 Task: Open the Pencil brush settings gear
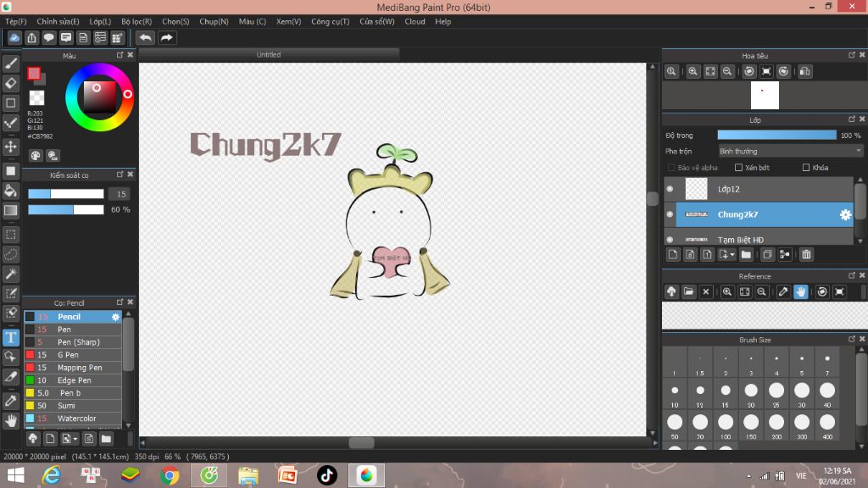(x=115, y=317)
